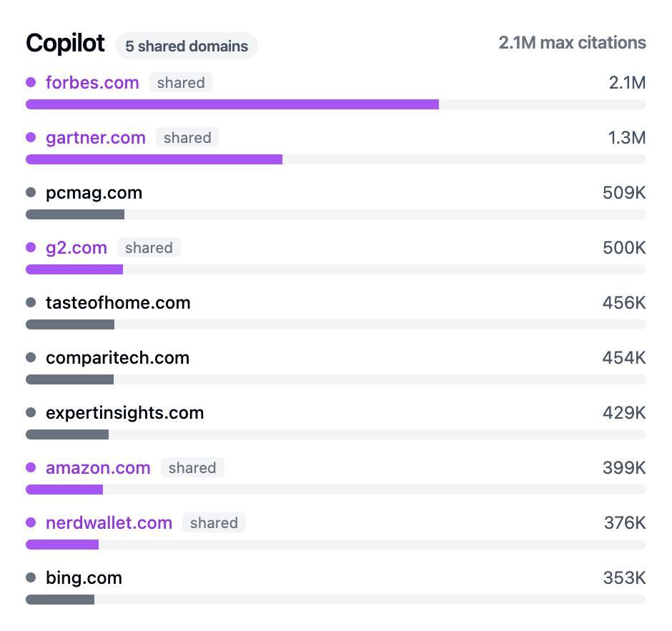Click the gray dot beside bing.com
The height and width of the screenshot is (631, 672).
(x=31, y=577)
